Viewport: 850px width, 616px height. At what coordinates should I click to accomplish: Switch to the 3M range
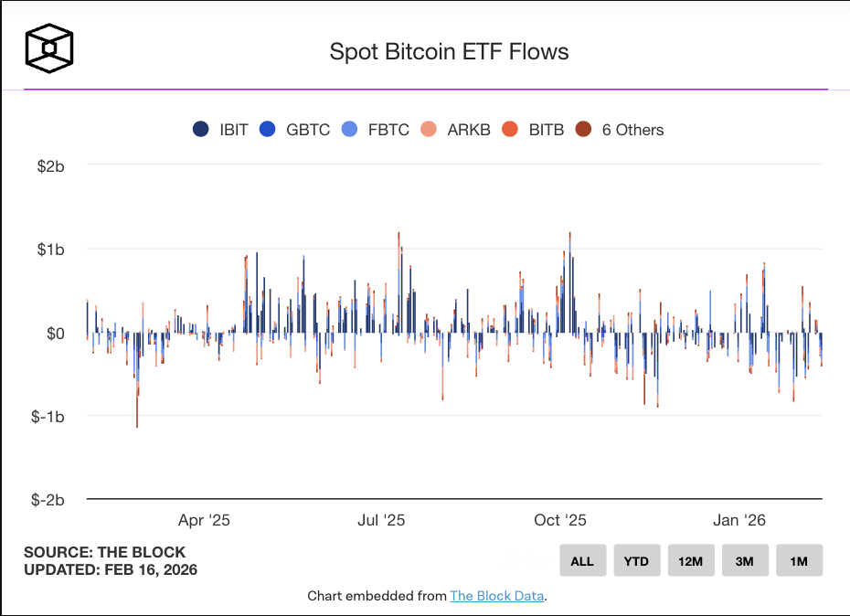(745, 560)
